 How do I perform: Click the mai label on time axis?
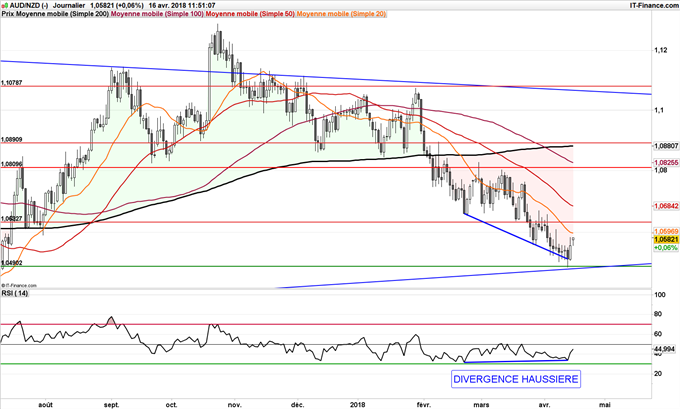pos(604,405)
